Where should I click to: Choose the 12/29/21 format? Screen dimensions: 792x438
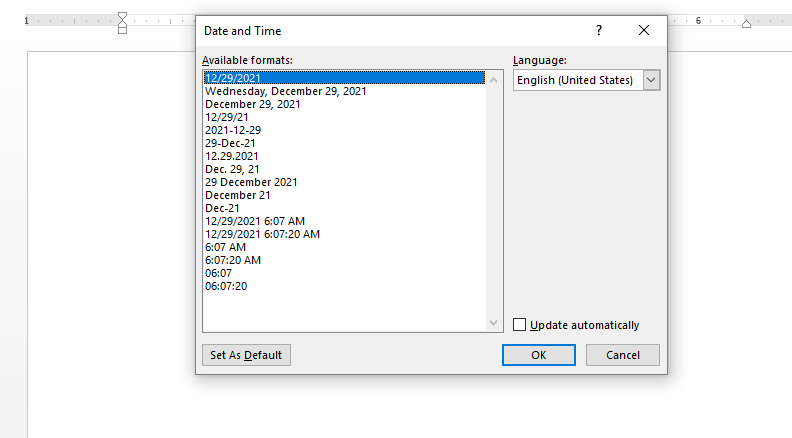coord(227,117)
